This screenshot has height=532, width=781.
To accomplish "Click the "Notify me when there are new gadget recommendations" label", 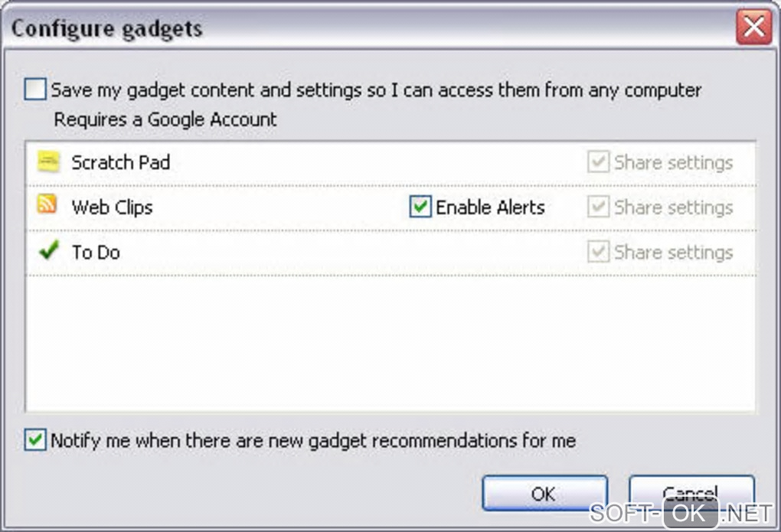I will pos(313,441).
